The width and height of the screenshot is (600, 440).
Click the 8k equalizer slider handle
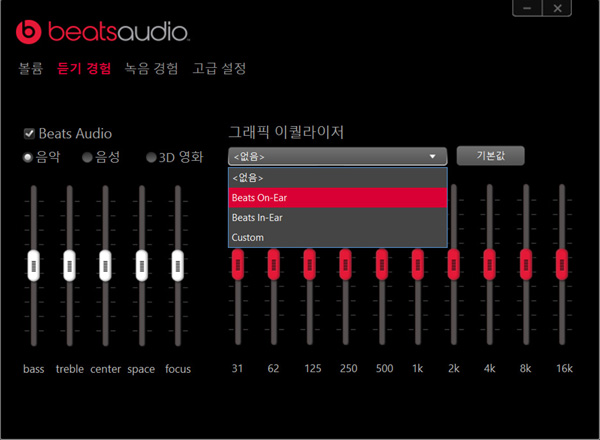(526, 264)
